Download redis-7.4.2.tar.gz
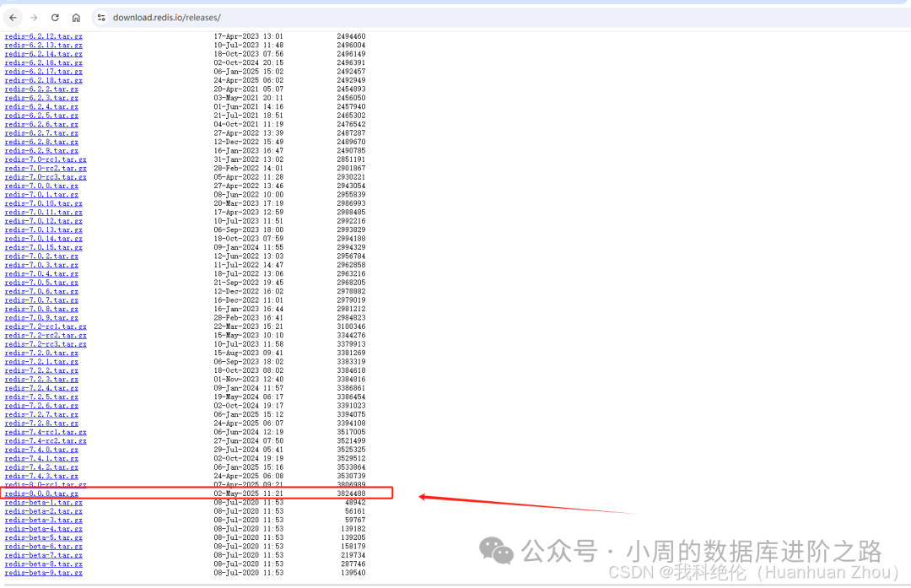Viewport: 911px width, 588px height. point(41,467)
